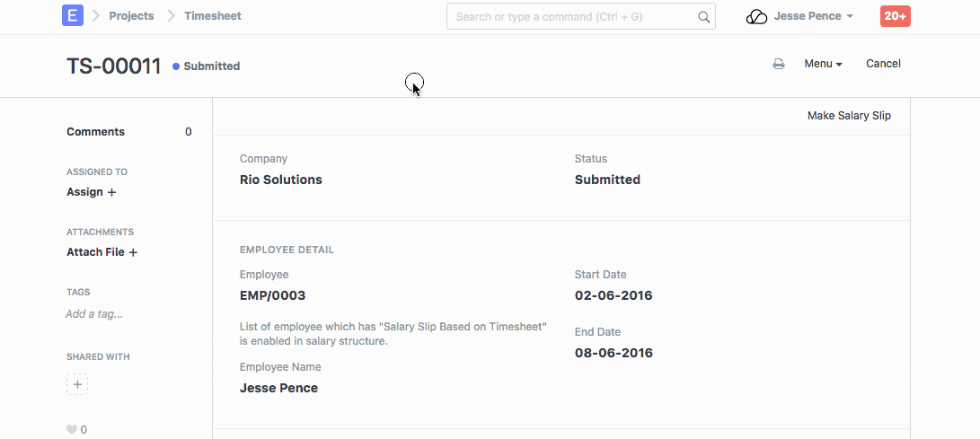Expand the Menu dropdown
Image resolution: width=980 pixels, height=439 pixels.
click(x=823, y=64)
